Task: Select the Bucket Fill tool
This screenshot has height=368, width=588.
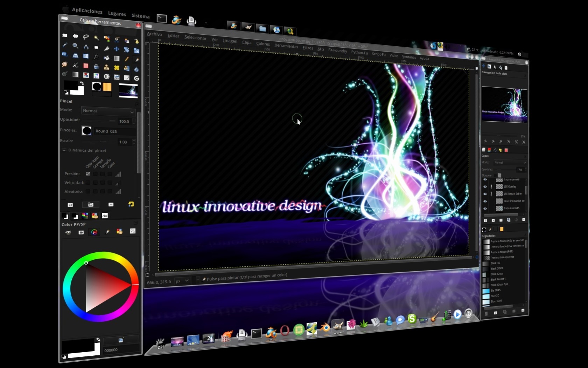Action: (106, 57)
